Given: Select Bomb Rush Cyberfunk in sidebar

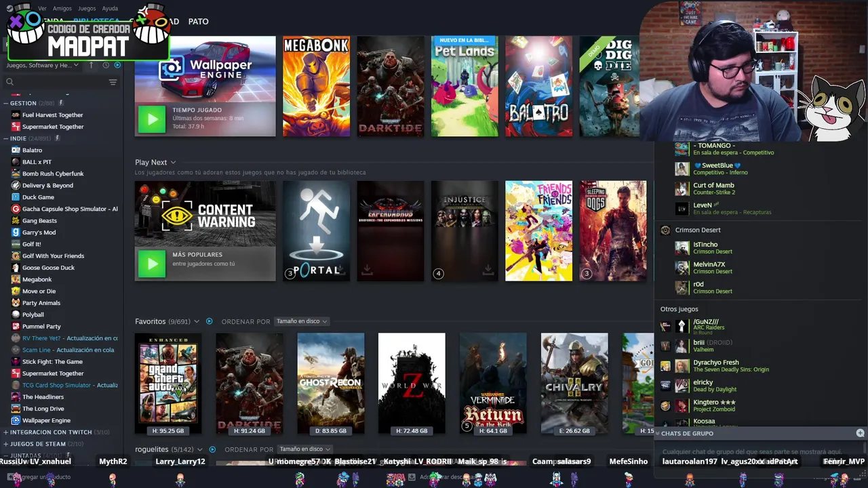Looking at the screenshot, I should tap(53, 174).
